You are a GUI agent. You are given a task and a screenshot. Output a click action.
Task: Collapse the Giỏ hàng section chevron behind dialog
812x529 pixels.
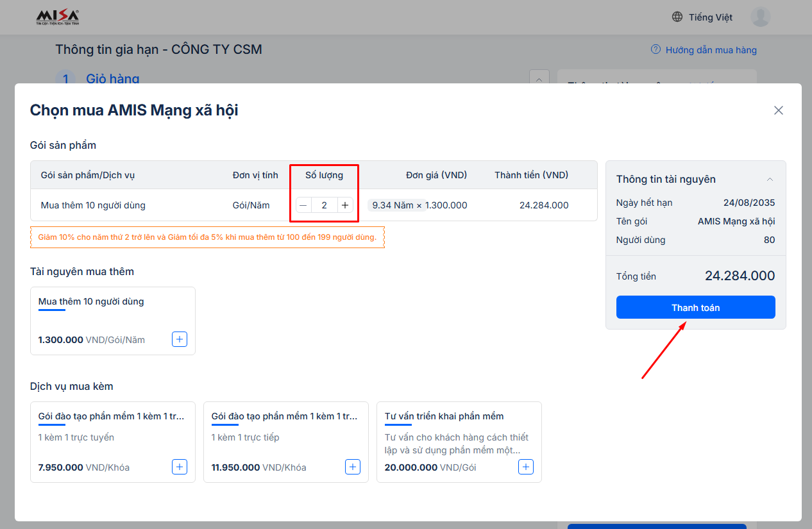point(539,79)
